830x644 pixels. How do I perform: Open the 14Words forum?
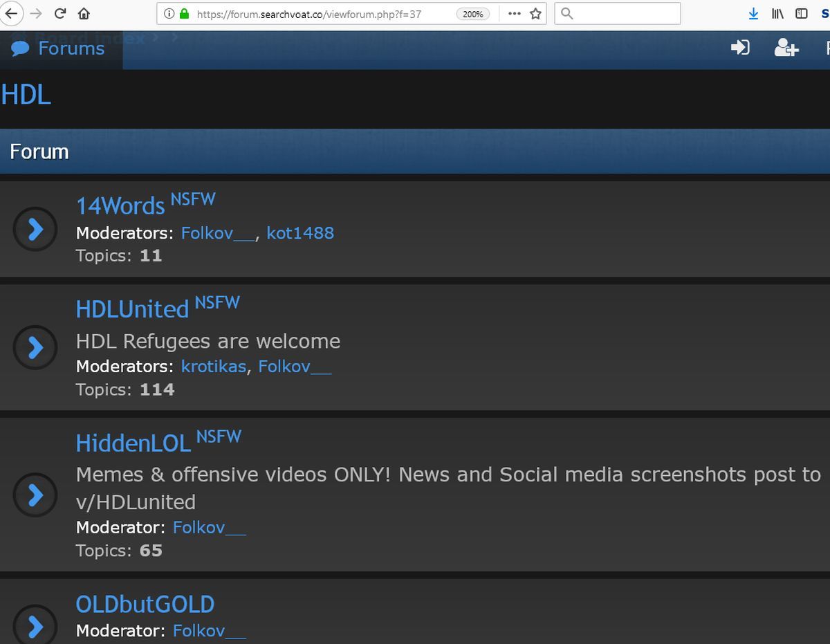pyautogui.click(x=120, y=205)
